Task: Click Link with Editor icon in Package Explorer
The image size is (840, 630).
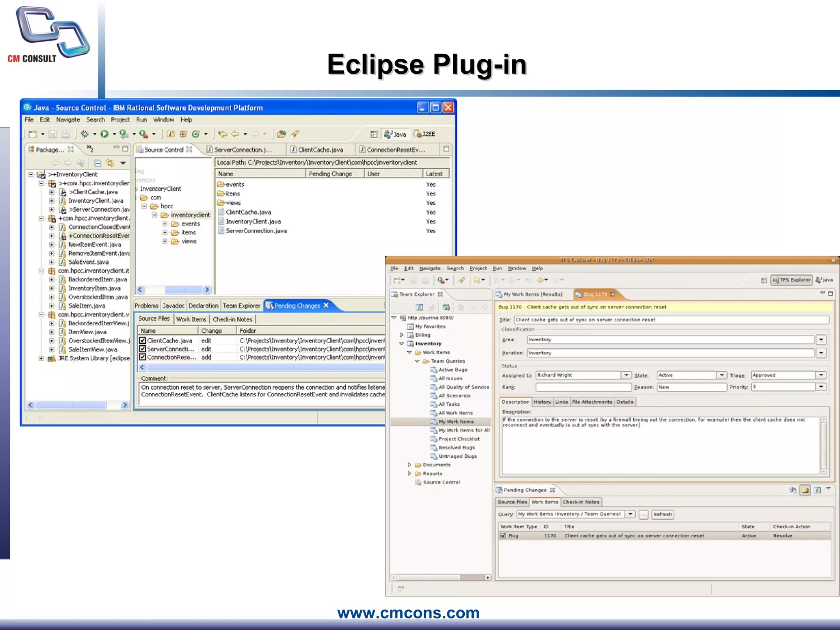Action: point(110,163)
